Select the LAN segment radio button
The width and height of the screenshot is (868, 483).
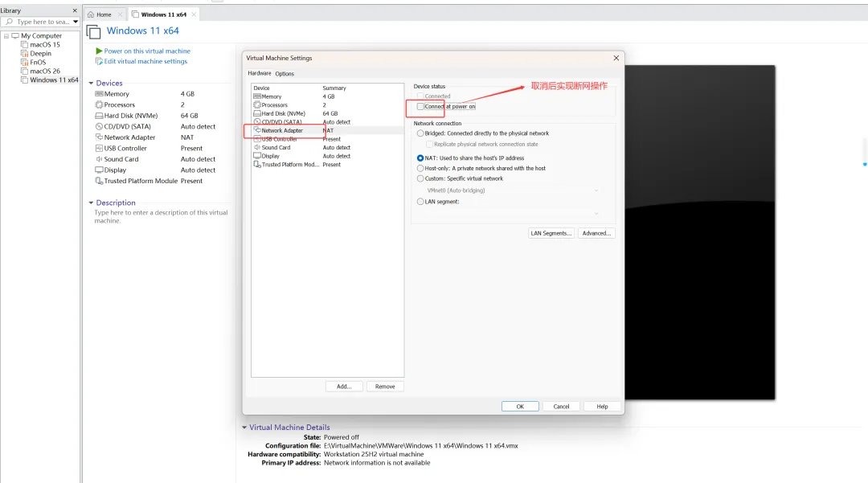(420, 202)
